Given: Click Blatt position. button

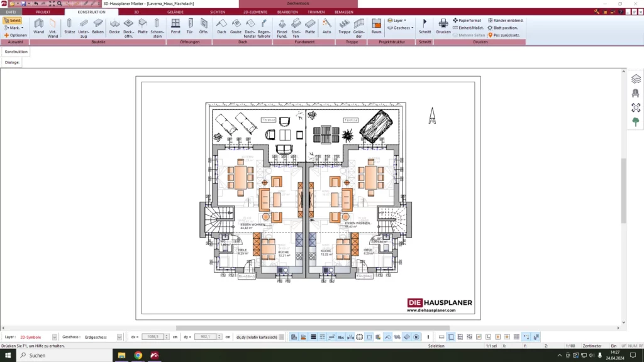Looking at the screenshot, I should (502, 28).
